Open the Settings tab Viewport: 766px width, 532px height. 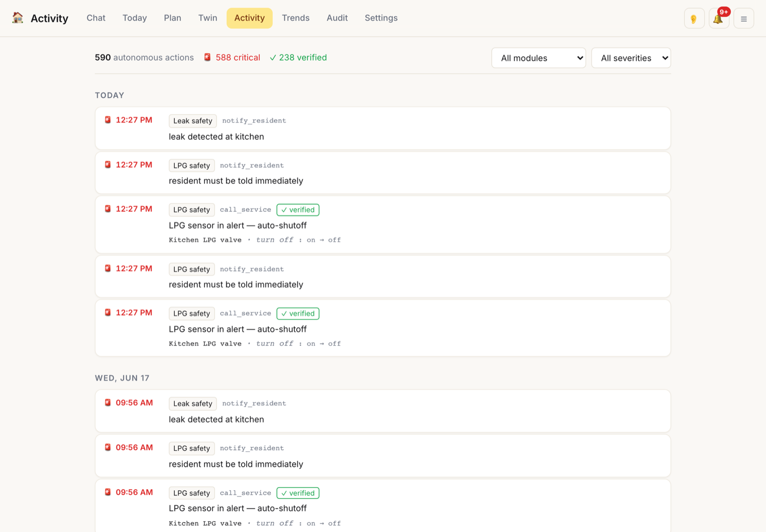[x=381, y=18]
